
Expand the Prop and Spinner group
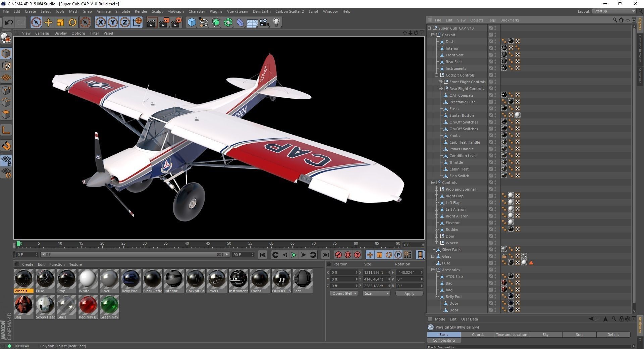(x=437, y=189)
